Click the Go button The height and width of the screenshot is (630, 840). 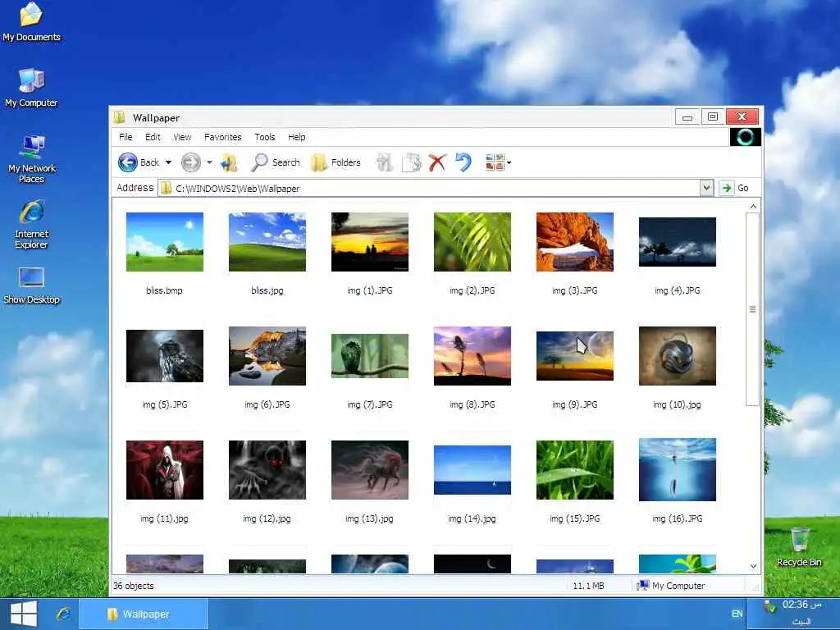736,188
